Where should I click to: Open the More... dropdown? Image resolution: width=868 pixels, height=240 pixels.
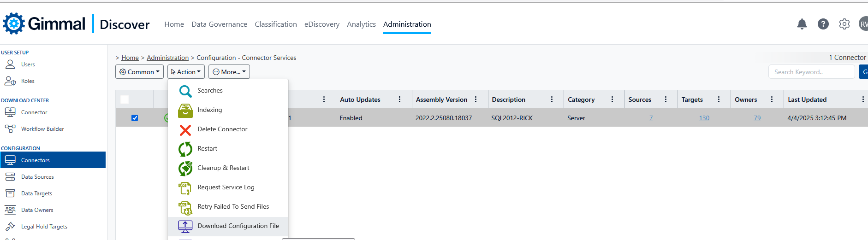coord(229,72)
